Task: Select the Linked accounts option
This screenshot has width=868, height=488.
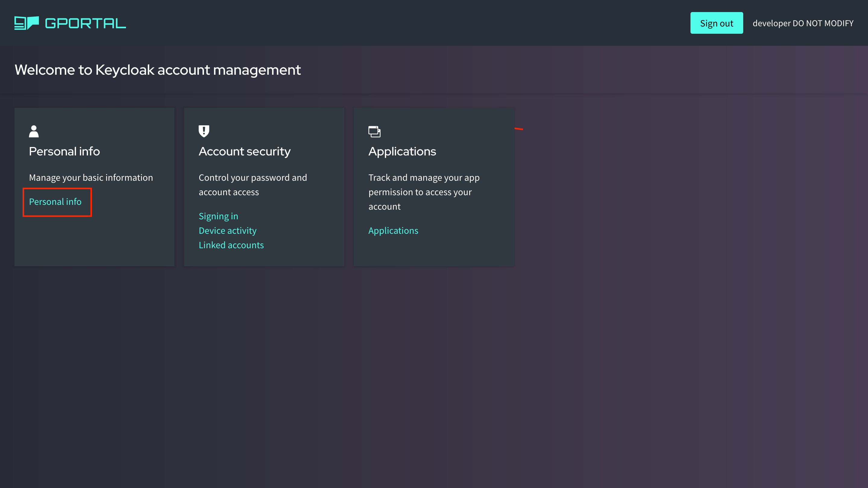Action: (x=231, y=244)
